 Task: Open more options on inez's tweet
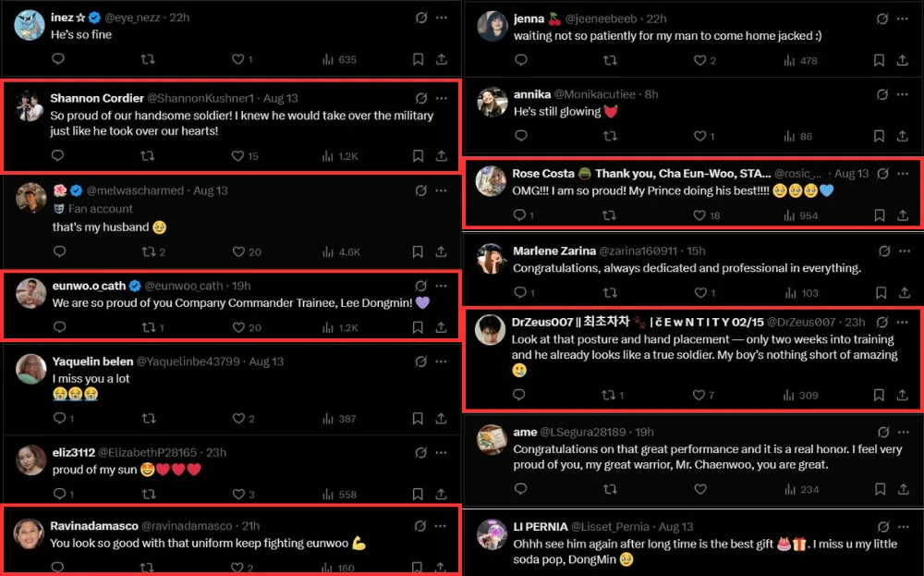tap(442, 18)
